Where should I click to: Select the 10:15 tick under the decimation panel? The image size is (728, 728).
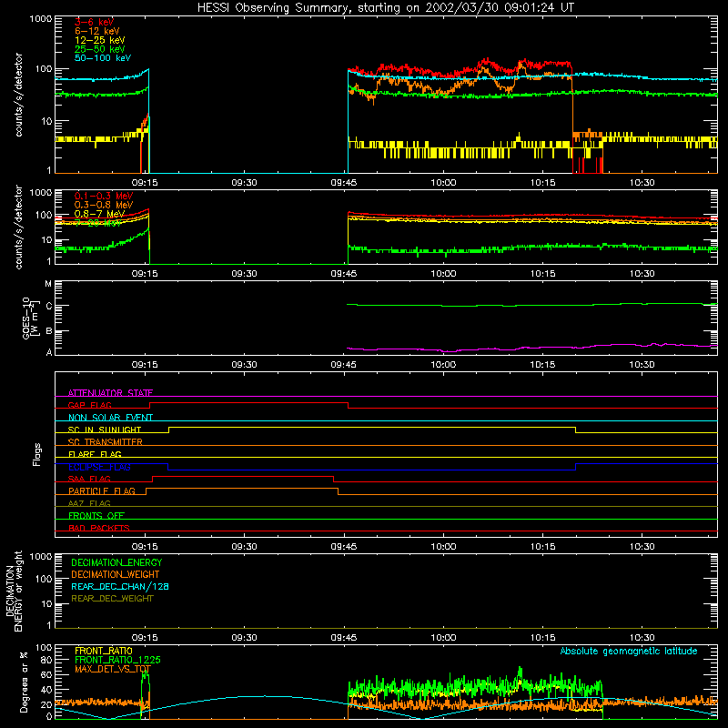coord(542,638)
